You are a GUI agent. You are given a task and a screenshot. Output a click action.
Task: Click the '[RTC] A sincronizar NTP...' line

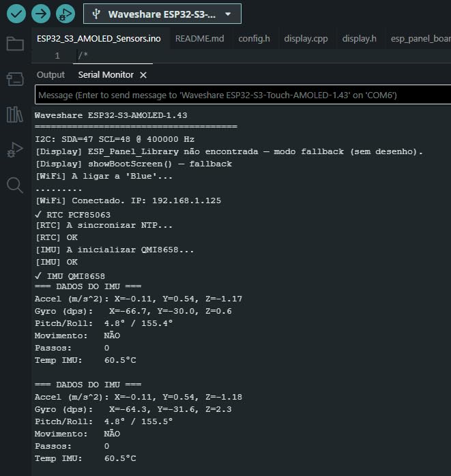click(x=104, y=225)
